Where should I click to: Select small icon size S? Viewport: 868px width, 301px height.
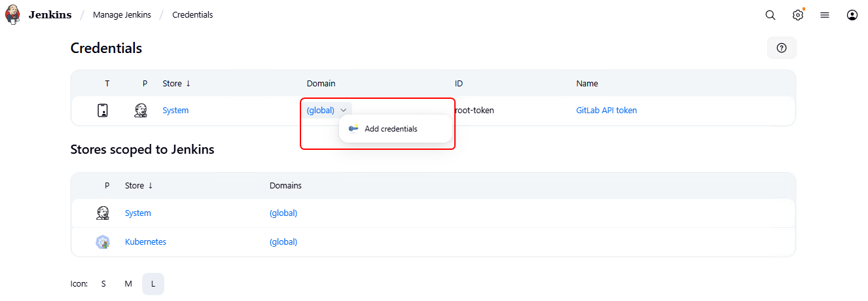(103, 284)
